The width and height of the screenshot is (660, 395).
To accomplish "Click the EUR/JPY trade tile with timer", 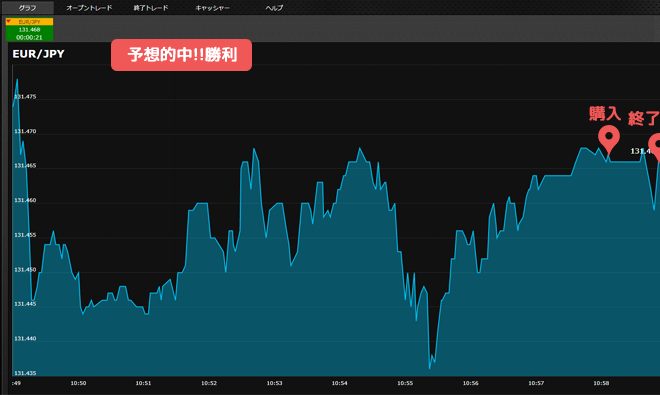I will point(29,29).
